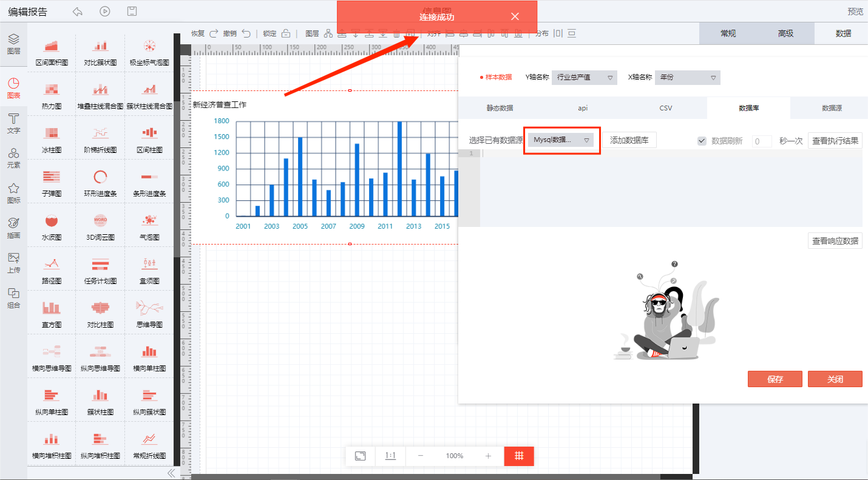Expand the X轴名称 年份 dropdown
Screen dimensions: 868x480
687,77
